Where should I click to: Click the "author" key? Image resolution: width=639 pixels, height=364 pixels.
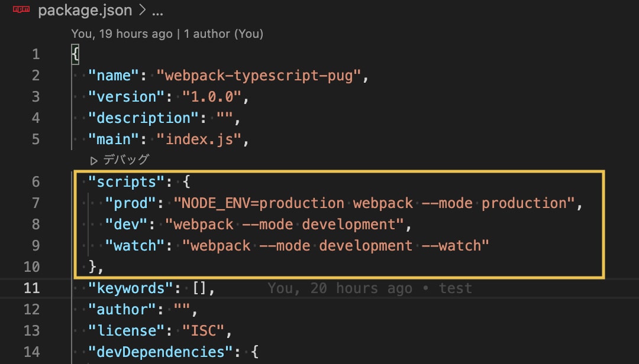(122, 310)
